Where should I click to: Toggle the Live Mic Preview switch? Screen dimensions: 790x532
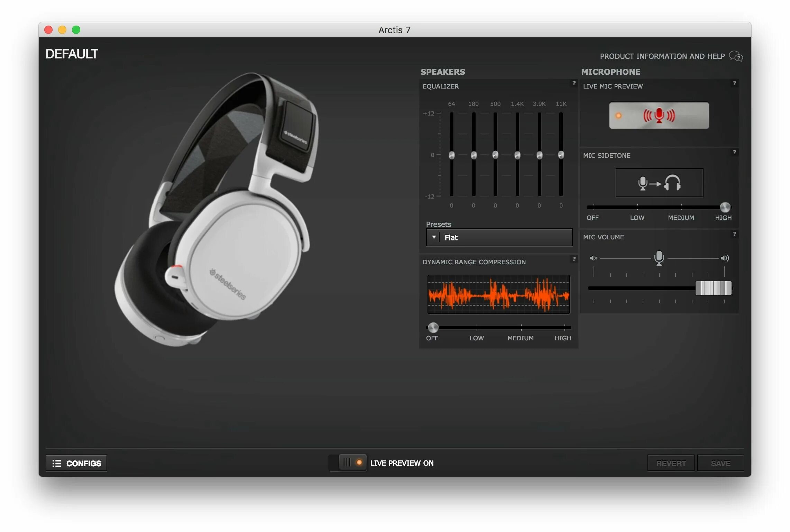[659, 116]
